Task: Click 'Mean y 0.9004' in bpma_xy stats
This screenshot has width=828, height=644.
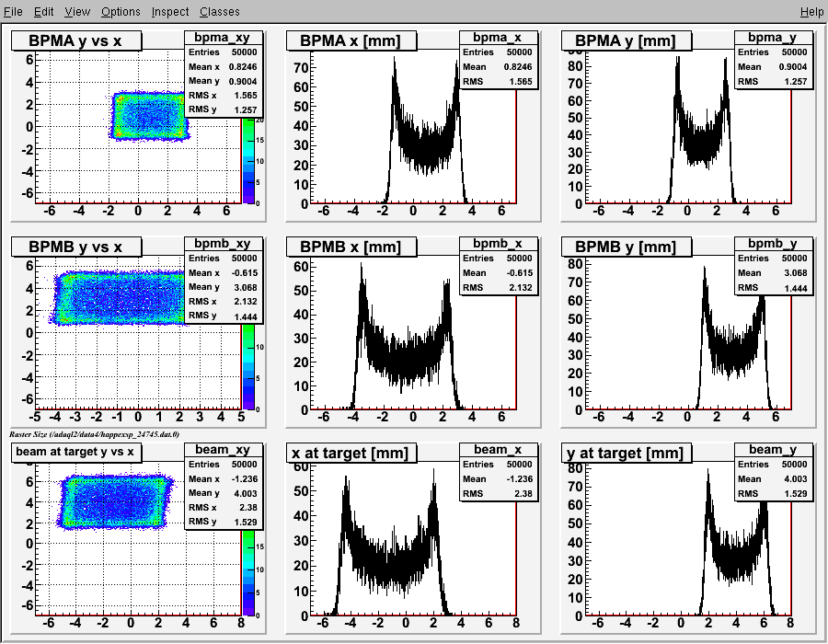Action: tap(223, 81)
